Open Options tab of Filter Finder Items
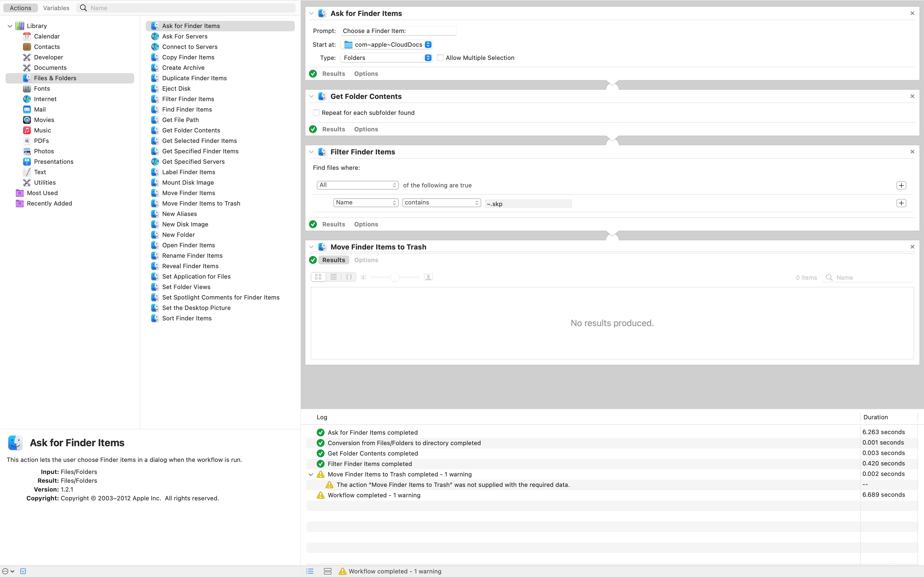This screenshot has height=577, width=924. click(366, 224)
